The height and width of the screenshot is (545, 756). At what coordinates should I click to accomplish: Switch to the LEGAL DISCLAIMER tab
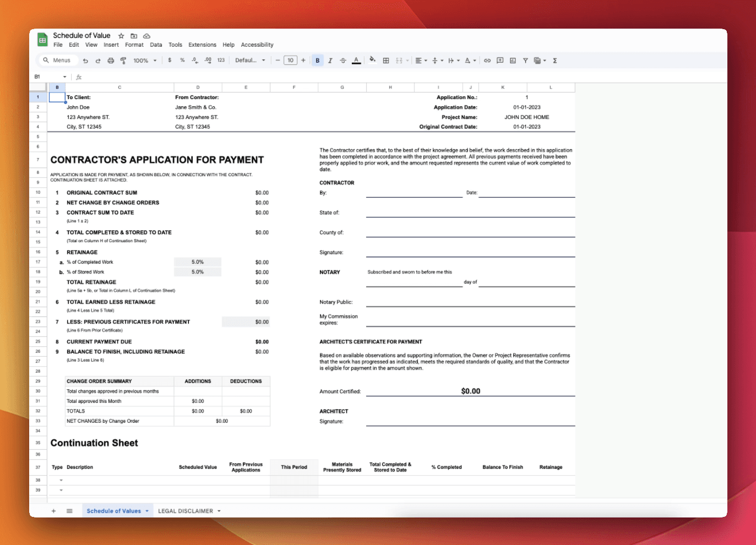[x=186, y=511]
